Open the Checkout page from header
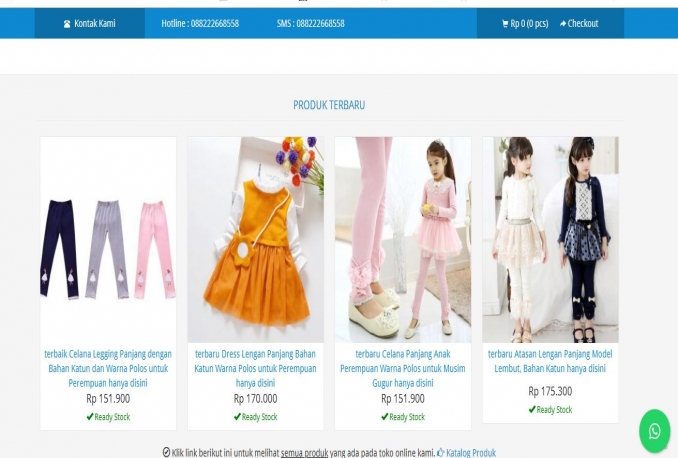 point(583,24)
